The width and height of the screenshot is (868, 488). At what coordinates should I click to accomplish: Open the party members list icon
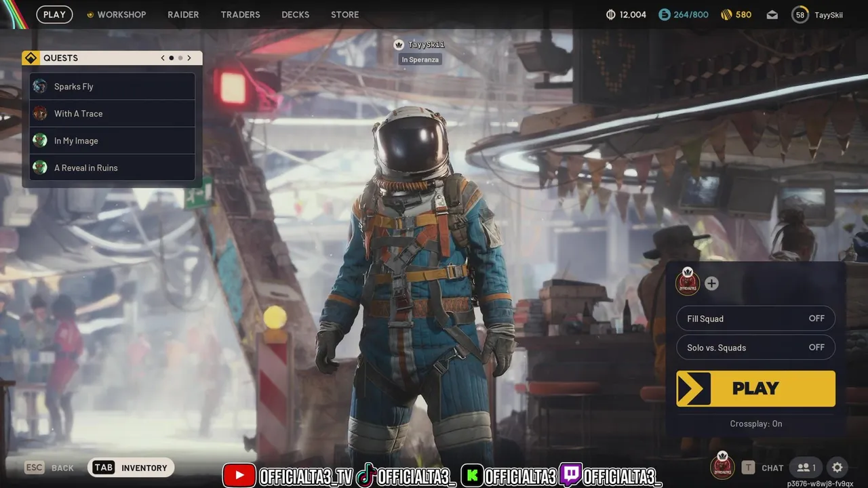coord(807,468)
